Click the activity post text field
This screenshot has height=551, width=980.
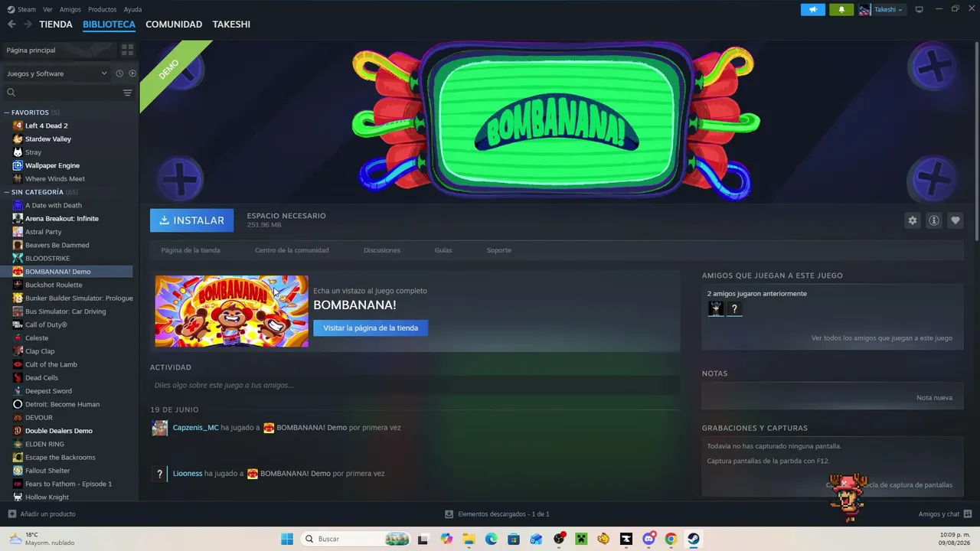point(415,385)
